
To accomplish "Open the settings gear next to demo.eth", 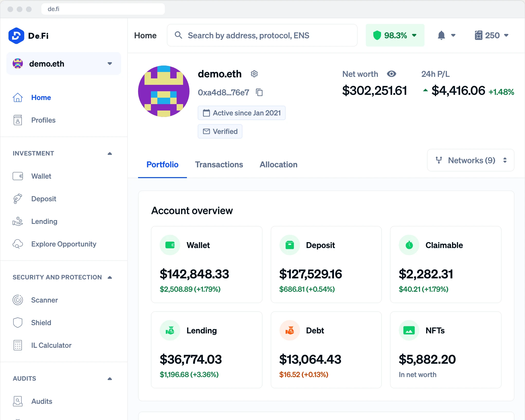I will click(254, 74).
